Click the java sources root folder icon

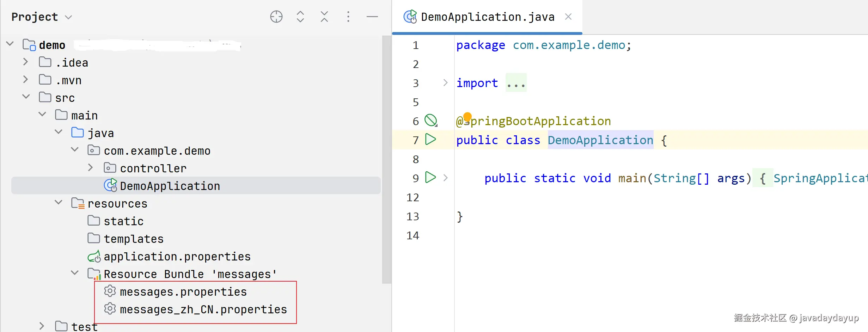[78, 133]
